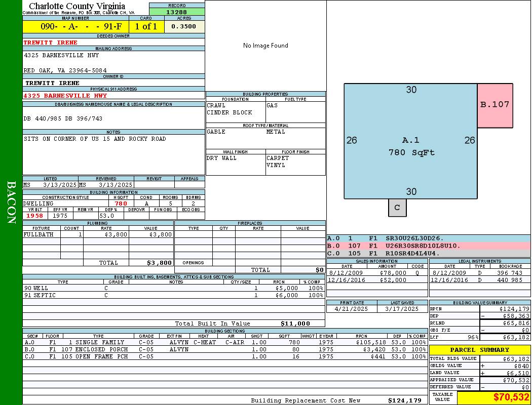Click the '1 of 1' card indicator
Image resolution: width=532 pixels, height=405 pixels.
point(146,27)
